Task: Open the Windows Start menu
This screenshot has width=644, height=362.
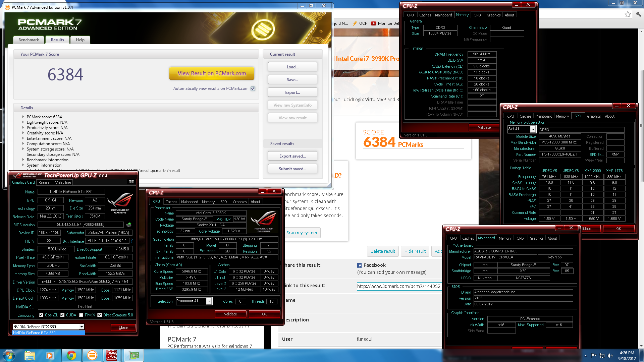Action: [9, 355]
